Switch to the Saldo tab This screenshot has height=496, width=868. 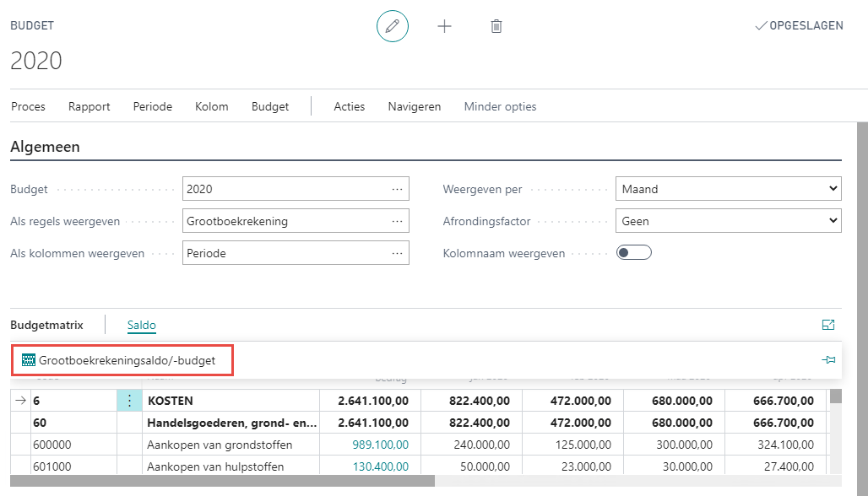click(141, 324)
